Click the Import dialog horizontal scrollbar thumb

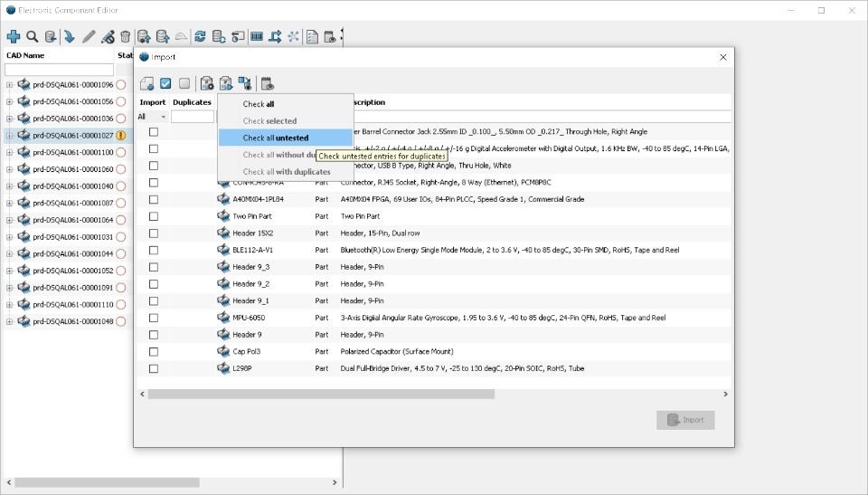click(321, 395)
